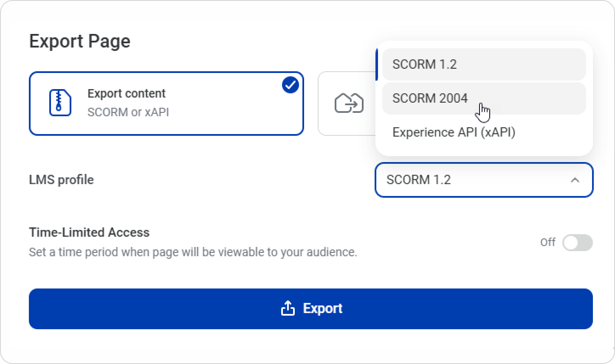Toggle the Time-Limited Access switch
The width and height of the screenshot is (615, 364).
[577, 243]
